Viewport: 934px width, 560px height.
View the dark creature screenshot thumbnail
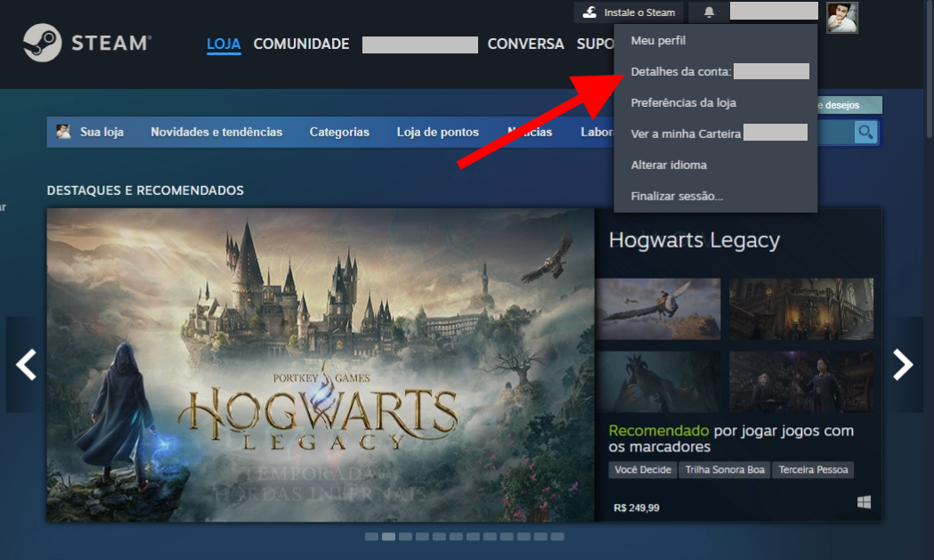(658, 381)
